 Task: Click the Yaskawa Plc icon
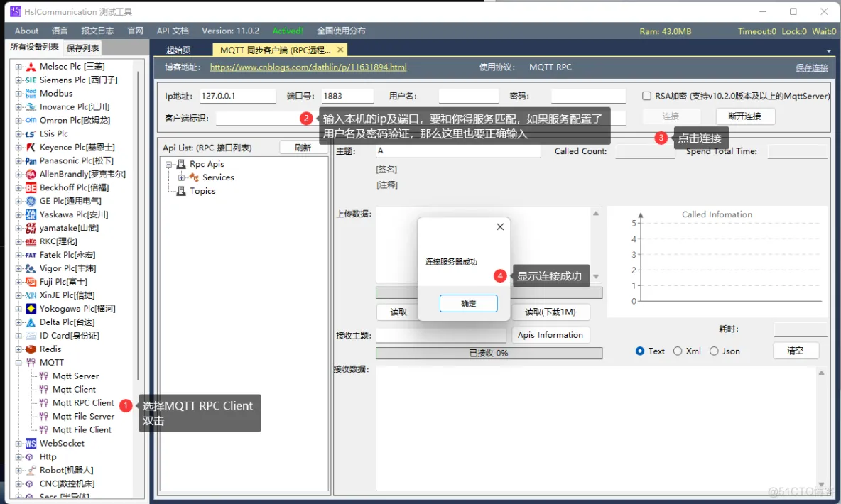click(x=31, y=214)
